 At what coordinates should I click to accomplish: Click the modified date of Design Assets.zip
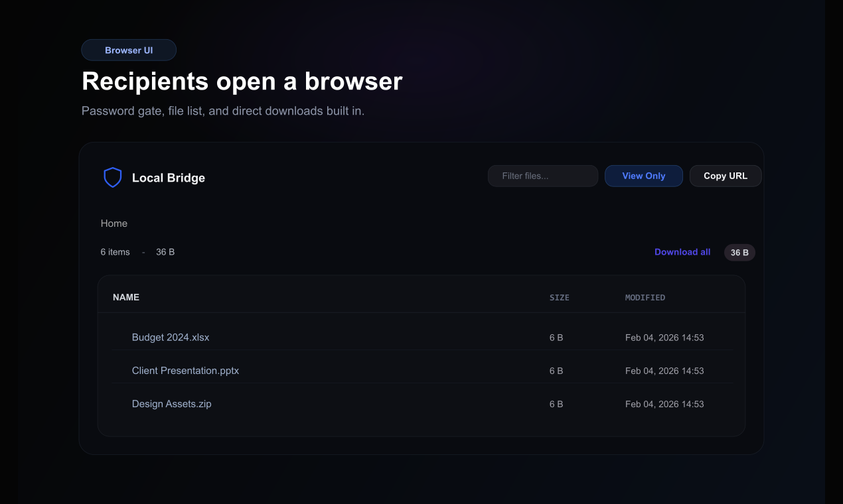pyautogui.click(x=664, y=404)
